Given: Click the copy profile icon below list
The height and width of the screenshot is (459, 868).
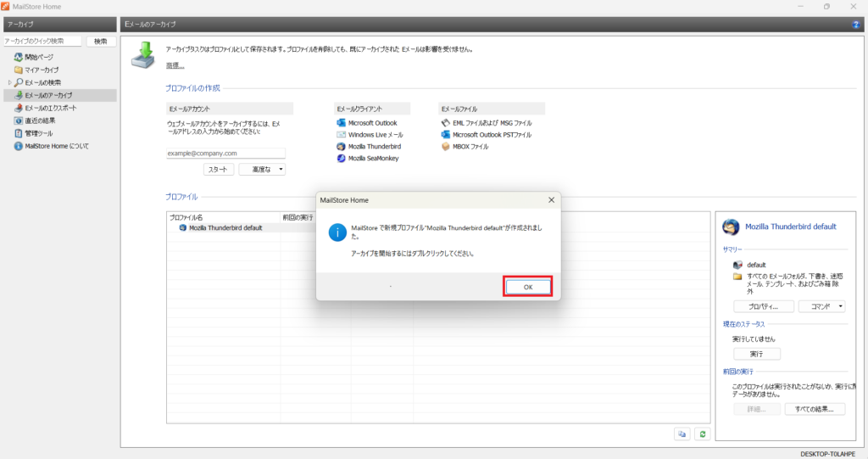Looking at the screenshot, I should pos(682,434).
